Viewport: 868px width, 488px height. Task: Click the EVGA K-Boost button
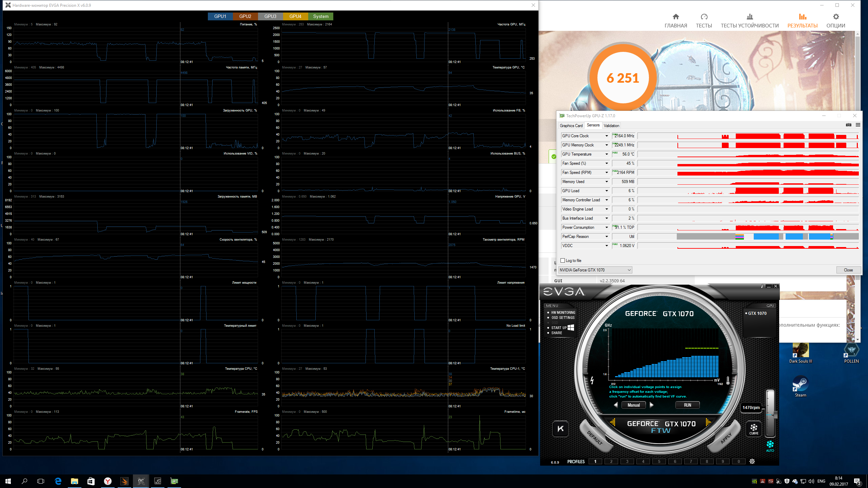(560, 429)
